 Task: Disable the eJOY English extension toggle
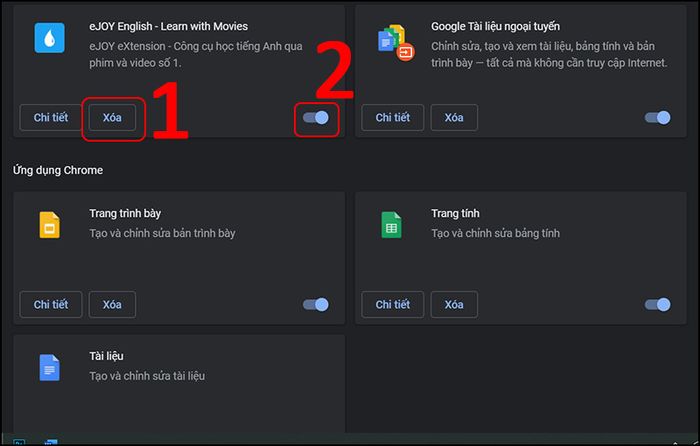click(x=316, y=117)
